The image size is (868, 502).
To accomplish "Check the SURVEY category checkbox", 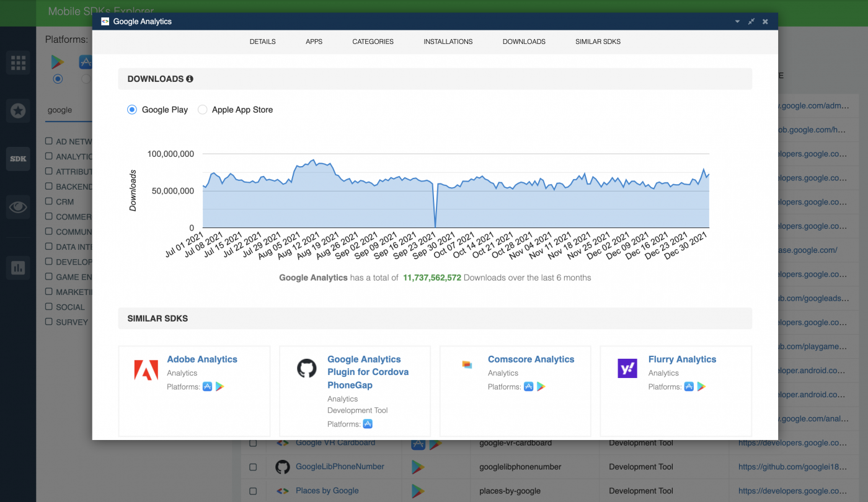I will pos(49,322).
